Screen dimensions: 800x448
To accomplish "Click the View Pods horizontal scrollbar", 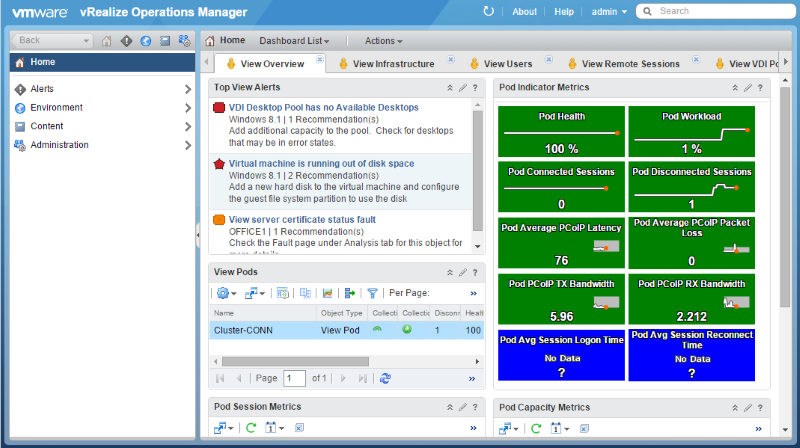I will coord(295,361).
